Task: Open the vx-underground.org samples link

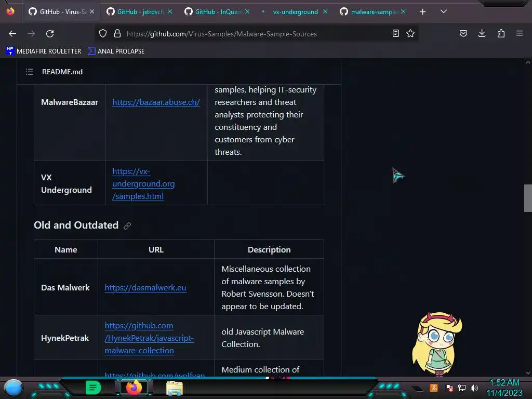Action: click(143, 183)
